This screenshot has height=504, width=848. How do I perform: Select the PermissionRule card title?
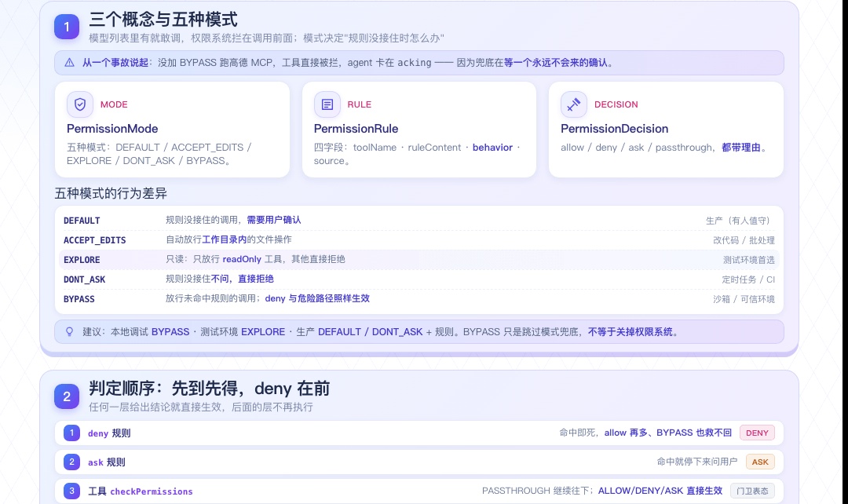(x=356, y=129)
